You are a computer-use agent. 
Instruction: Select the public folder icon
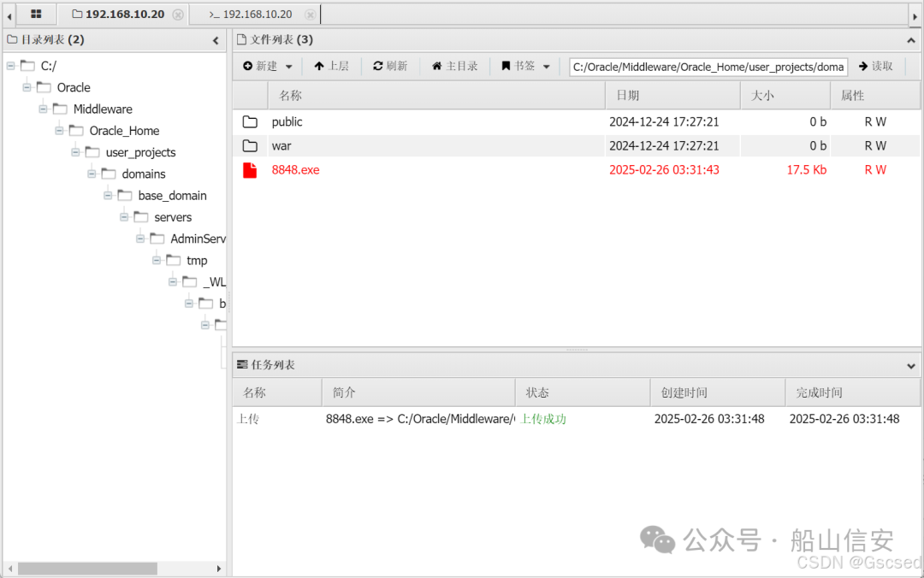[x=250, y=122]
